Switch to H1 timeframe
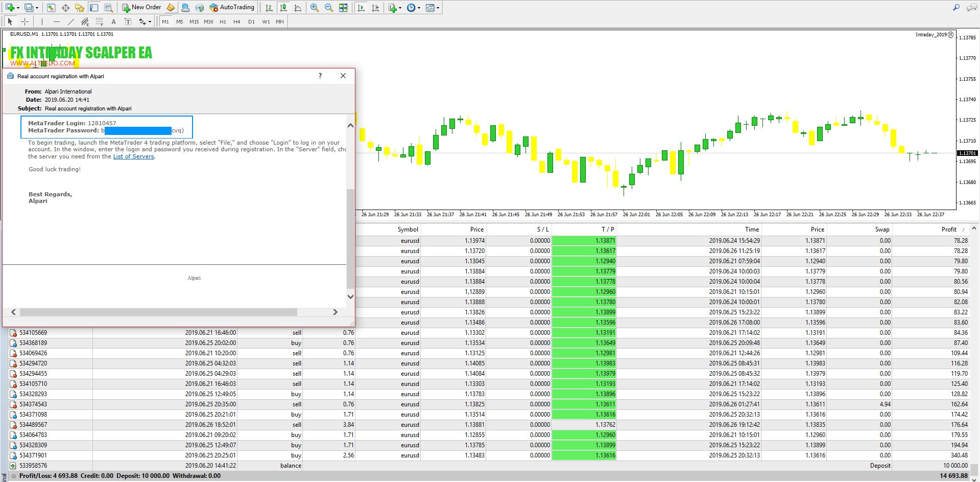This screenshot has height=482, width=980. pos(223,21)
